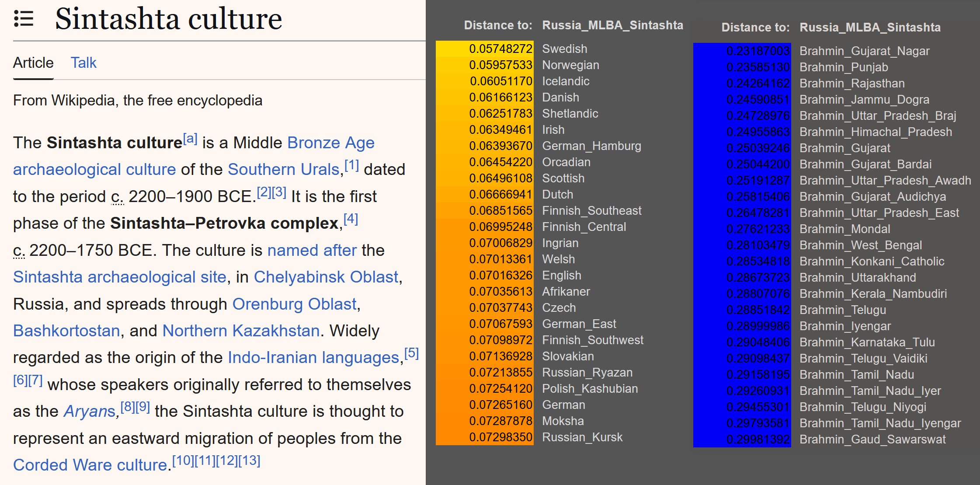980x485 pixels.
Task: Select the Danish distance value 0.06166123
Action: click(x=500, y=98)
